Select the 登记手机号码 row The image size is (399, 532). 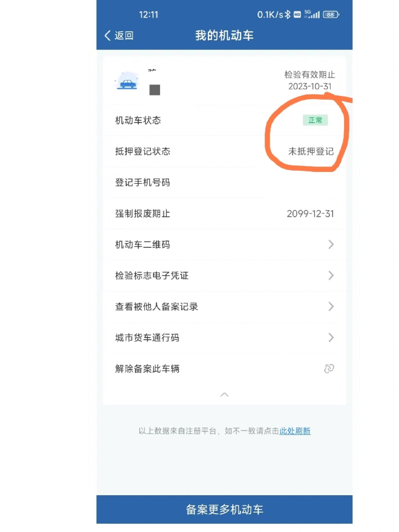(x=224, y=182)
